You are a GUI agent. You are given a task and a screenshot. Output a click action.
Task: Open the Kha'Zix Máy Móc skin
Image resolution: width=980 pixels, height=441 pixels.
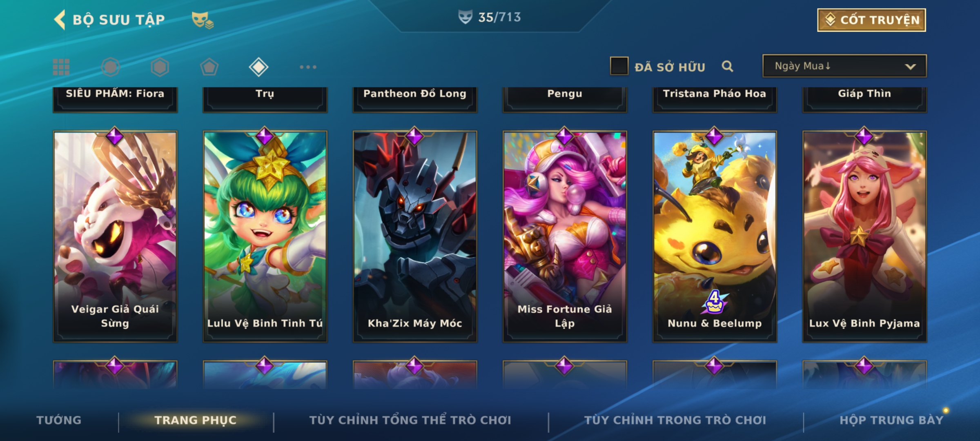pyautogui.click(x=415, y=236)
